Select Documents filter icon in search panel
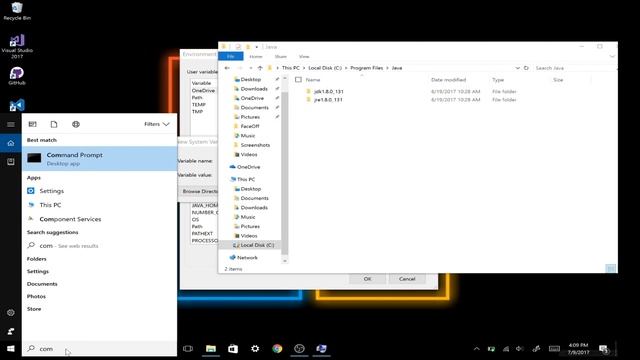 (54, 124)
